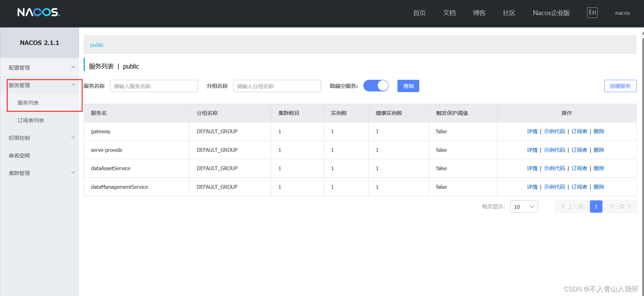This screenshot has width=644, height=296.
Task: Select the public namespace tab
Action: [x=97, y=45]
